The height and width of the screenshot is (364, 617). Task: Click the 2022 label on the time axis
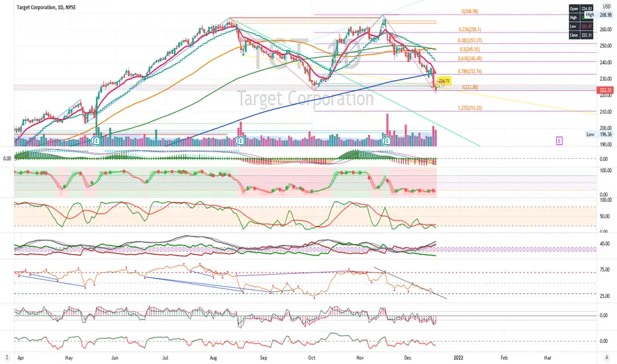click(x=458, y=358)
